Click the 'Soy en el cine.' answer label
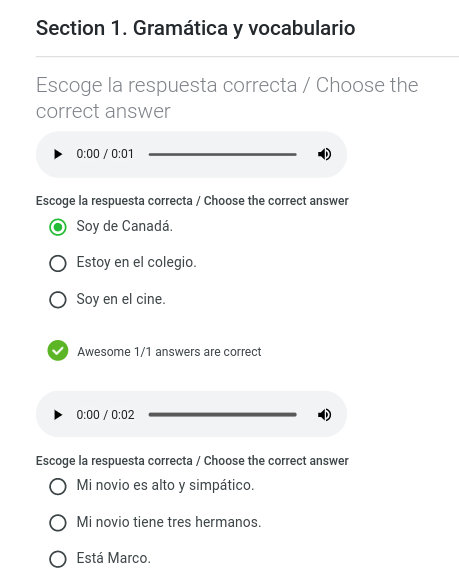Viewport: 459px width, 572px height. 121,299
